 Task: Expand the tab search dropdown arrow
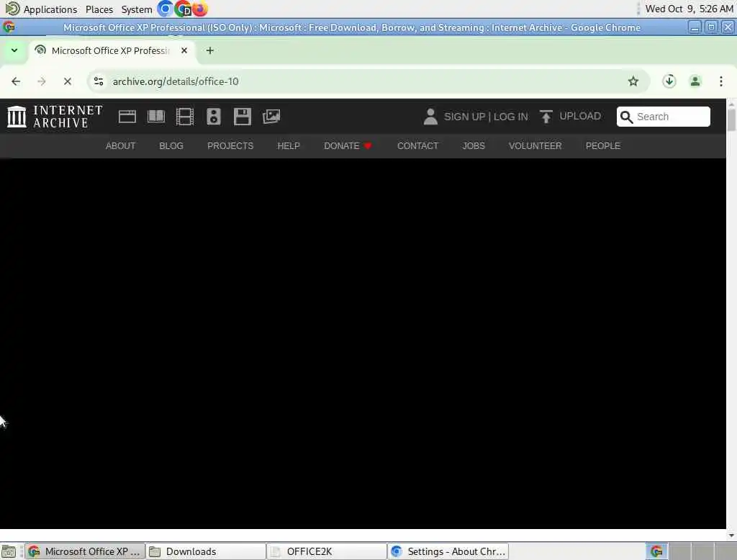click(x=14, y=50)
